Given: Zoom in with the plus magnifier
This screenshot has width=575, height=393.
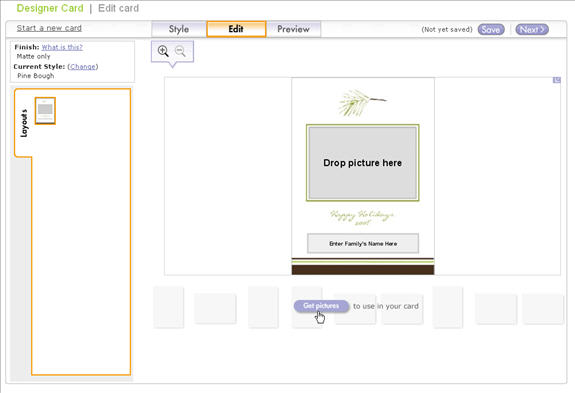Looking at the screenshot, I should coord(163,51).
